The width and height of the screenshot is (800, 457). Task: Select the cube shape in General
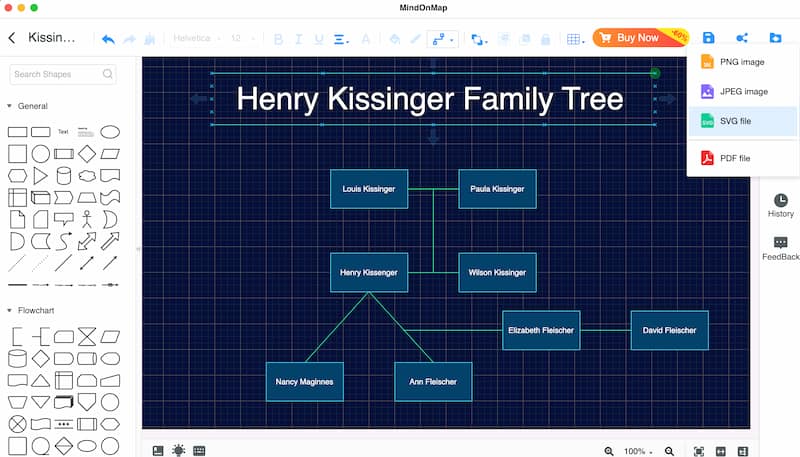pos(41,197)
